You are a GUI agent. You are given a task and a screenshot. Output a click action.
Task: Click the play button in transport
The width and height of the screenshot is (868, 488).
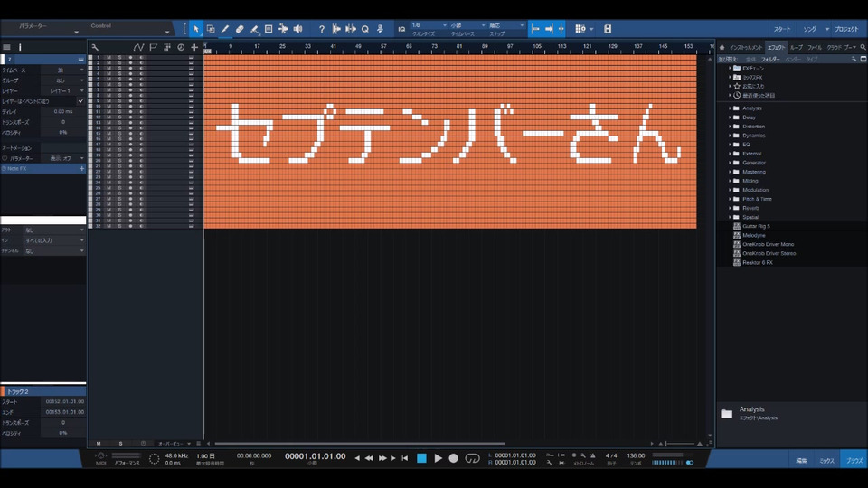438,458
